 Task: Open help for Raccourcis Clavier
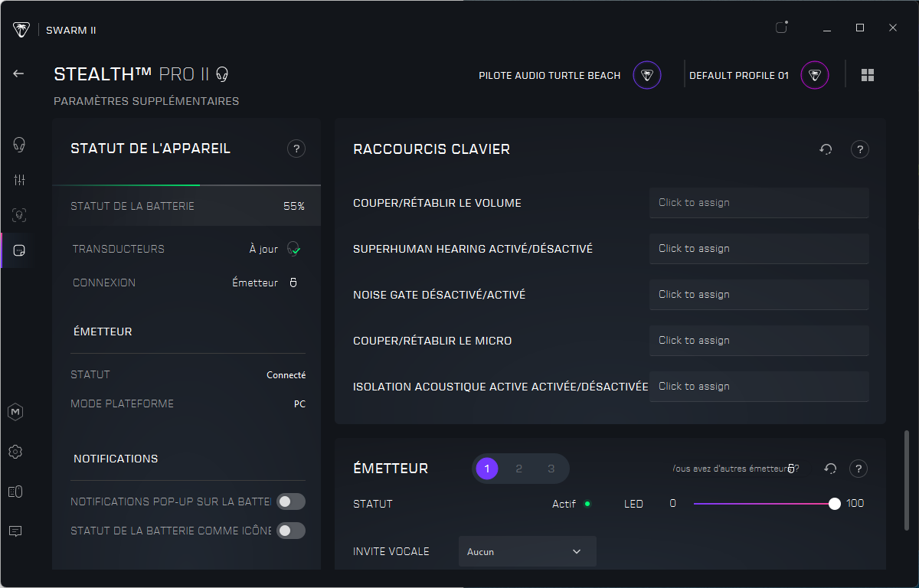point(860,149)
